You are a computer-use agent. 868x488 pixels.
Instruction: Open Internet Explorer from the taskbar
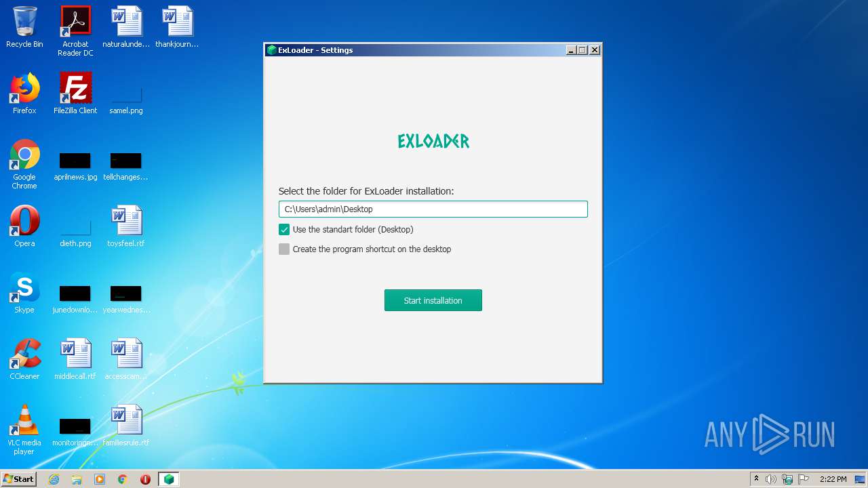coord(54,479)
